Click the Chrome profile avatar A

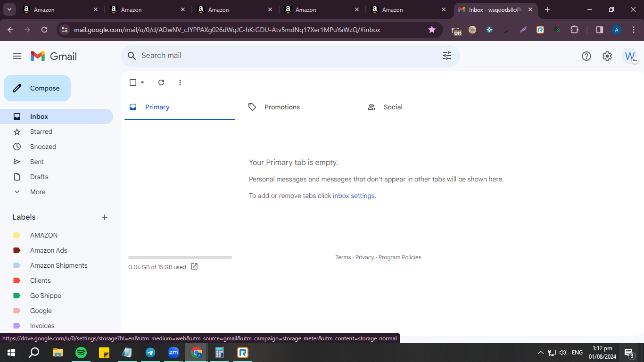[x=616, y=30]
